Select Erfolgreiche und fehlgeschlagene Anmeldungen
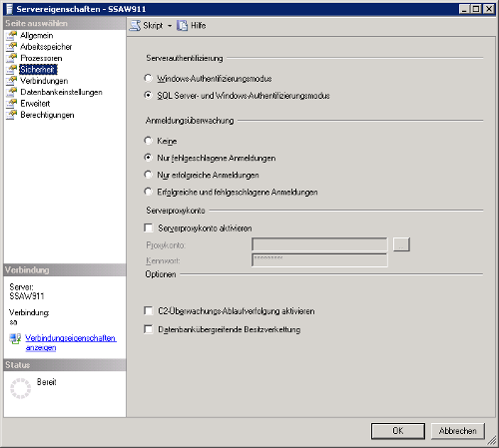Viewport: 499px width, 448px height. (x=148, y=192)
